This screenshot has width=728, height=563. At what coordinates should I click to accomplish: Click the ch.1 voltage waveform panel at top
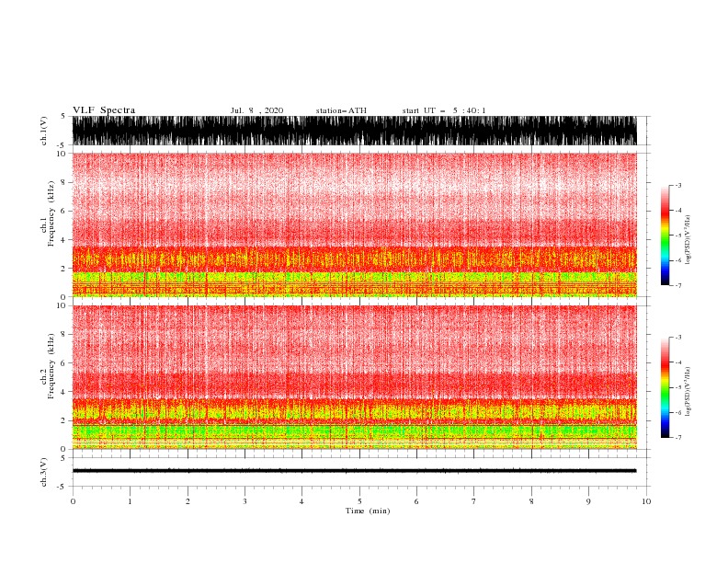354,131
